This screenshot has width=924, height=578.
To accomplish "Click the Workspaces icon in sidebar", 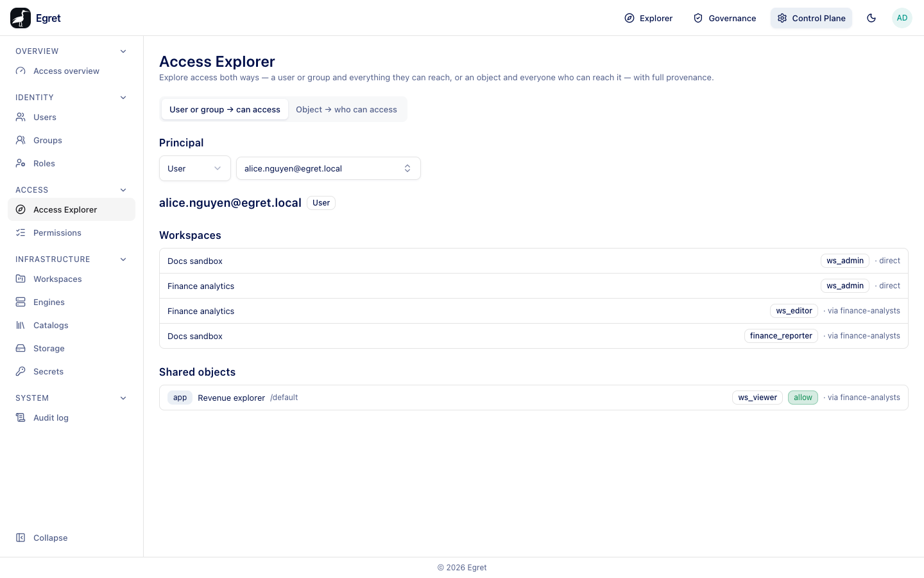I will pos(21,279).
